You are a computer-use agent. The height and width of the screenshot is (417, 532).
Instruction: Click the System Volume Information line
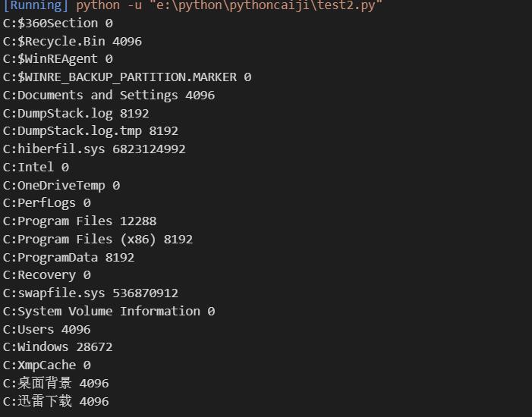point(109,312)
